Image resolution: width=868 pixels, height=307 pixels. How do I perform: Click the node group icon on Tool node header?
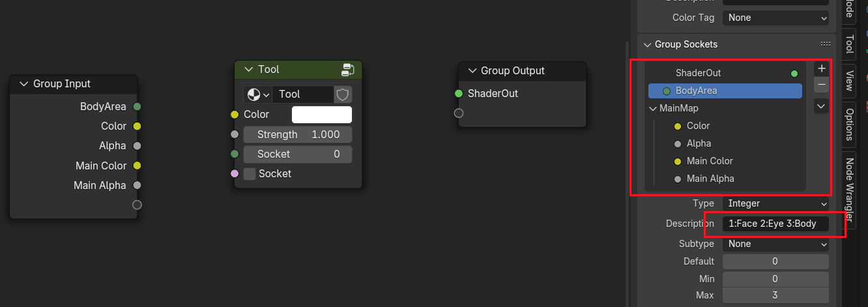coord(347,70)
